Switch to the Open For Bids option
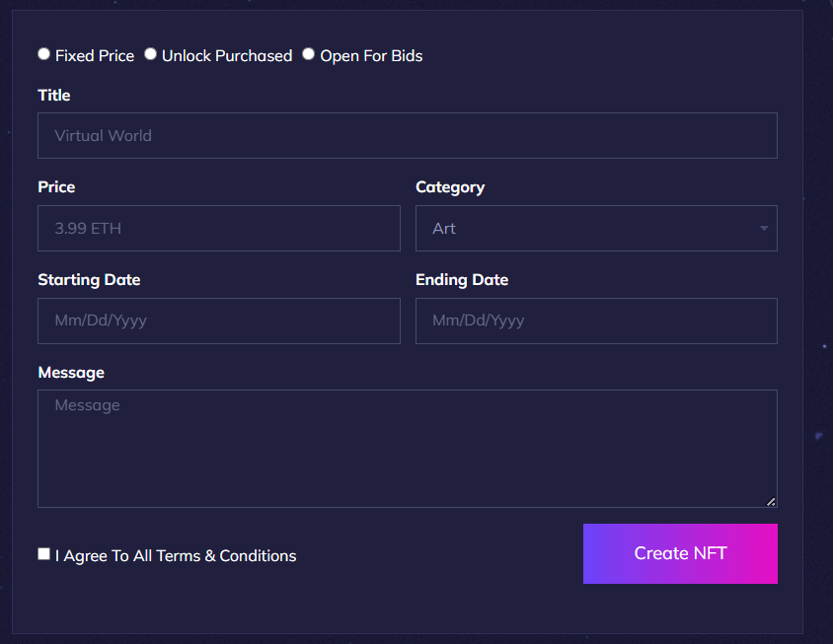Image resolution: width=833 pixels, height=644 pixels. 308,54
